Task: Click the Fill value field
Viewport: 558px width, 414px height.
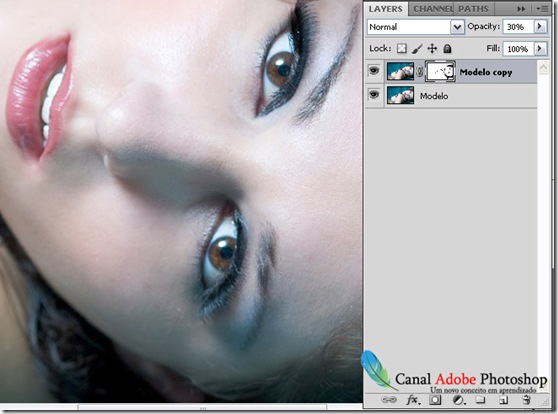Action: tap(518, 49)
